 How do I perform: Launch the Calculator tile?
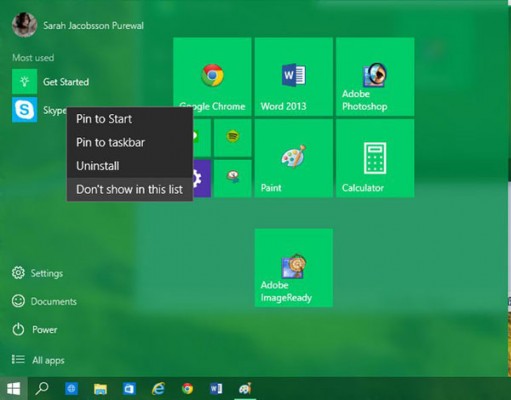(x=375, y=158)
